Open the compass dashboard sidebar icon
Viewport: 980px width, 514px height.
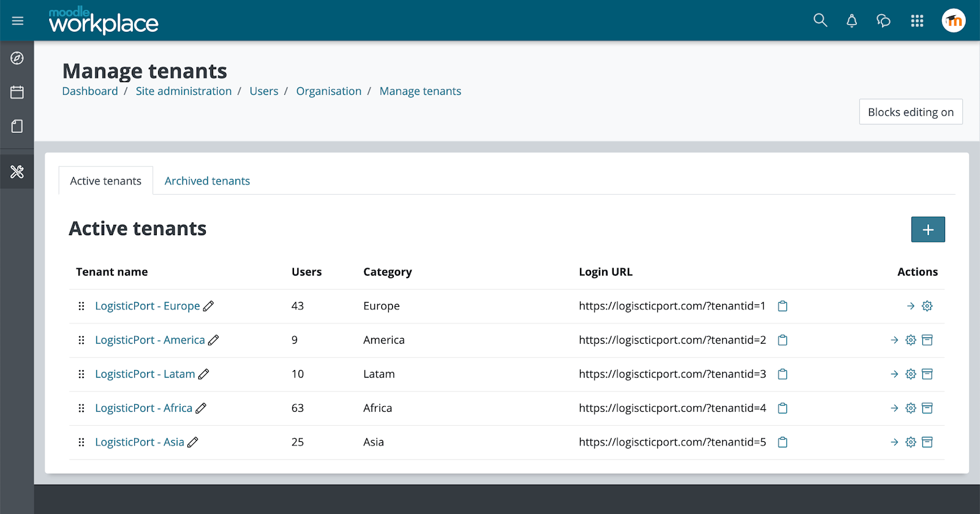click(17, 58)
